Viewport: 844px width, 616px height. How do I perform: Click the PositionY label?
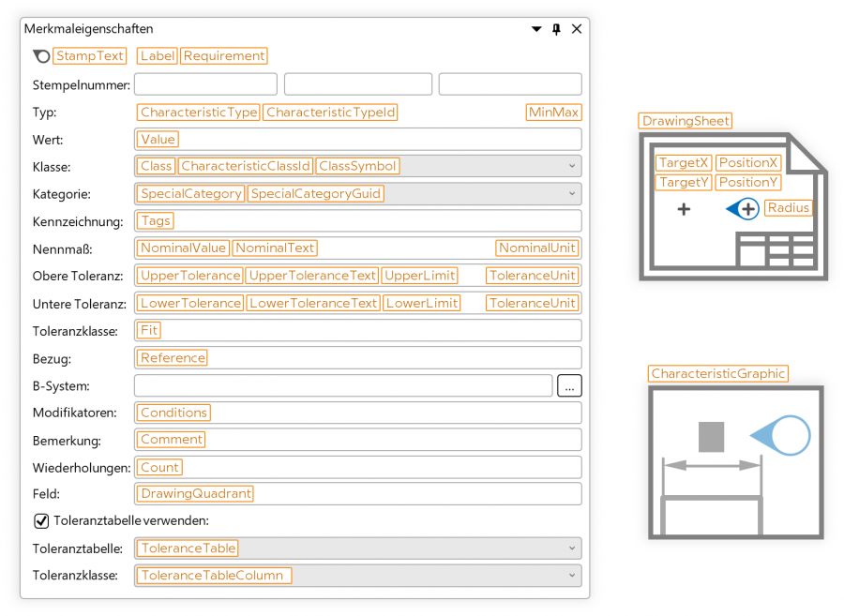tap(748, 183)
